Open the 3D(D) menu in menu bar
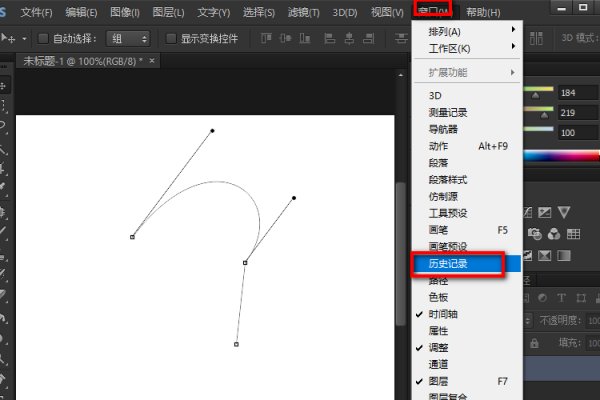 point(345,13)
